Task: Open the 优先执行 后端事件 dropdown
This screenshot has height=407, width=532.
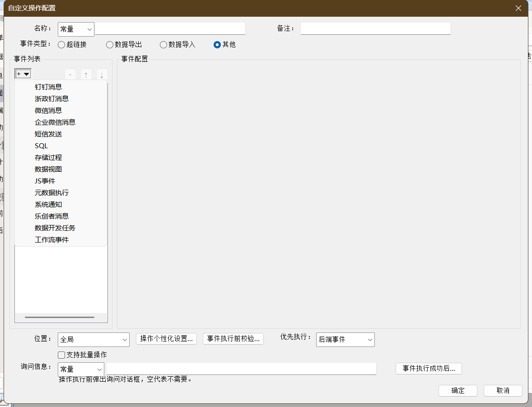Action: [x=345, y=339]
